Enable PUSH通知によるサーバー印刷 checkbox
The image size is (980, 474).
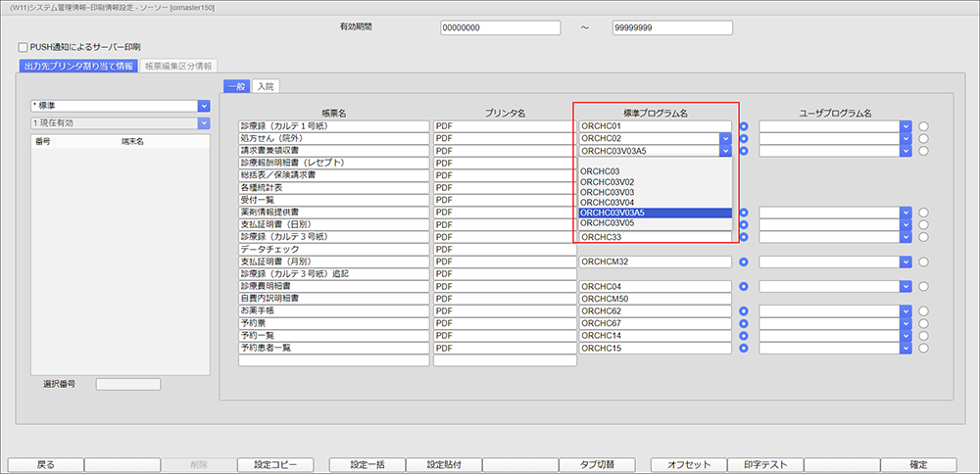click(x=24, y=46)
